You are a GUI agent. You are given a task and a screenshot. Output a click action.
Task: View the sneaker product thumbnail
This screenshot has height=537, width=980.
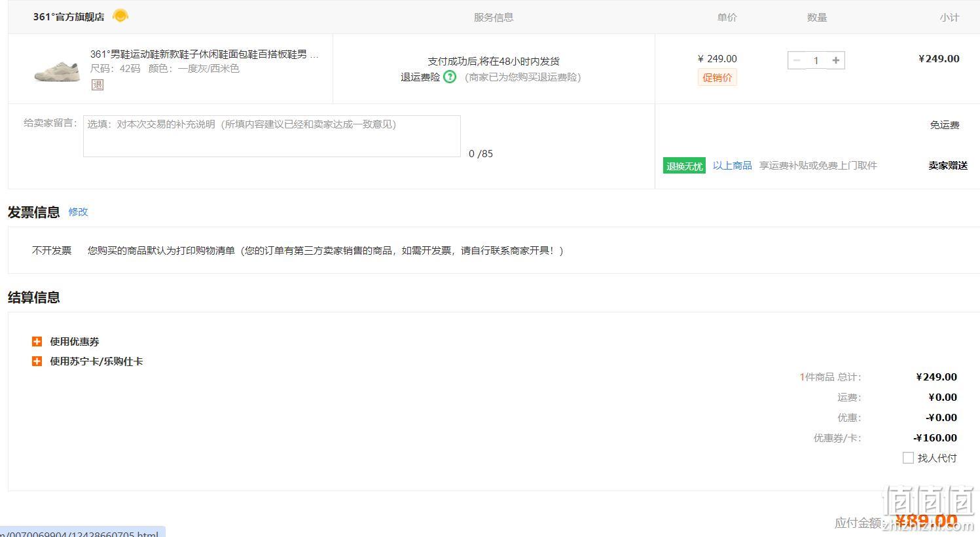57,70
